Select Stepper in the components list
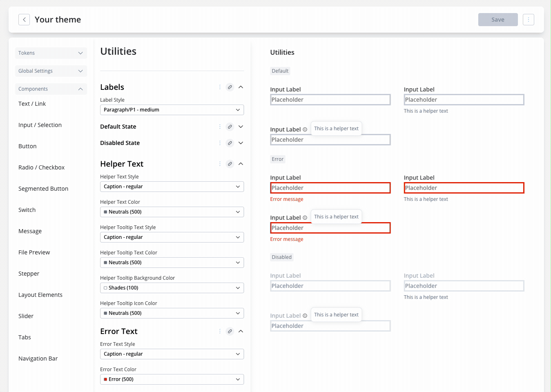 coord(29,274)
